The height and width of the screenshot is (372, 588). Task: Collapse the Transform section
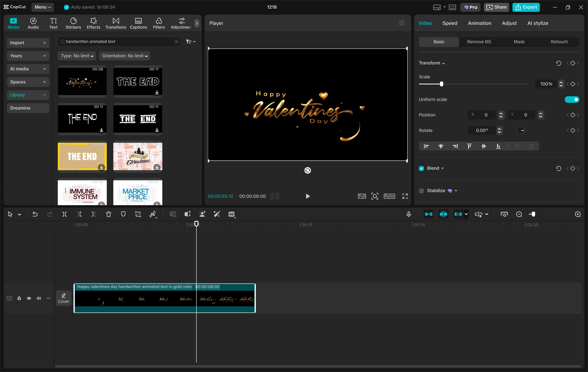tap(443, 63)
